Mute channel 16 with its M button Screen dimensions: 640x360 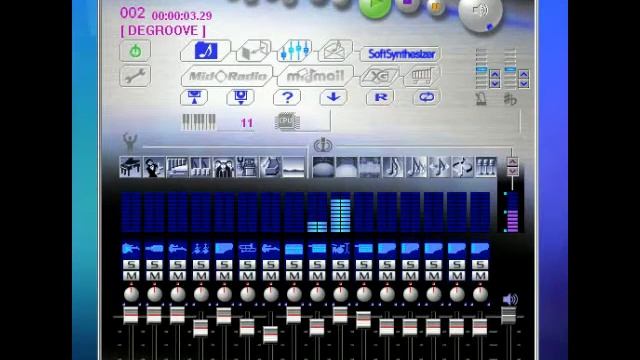pos(480,276)
